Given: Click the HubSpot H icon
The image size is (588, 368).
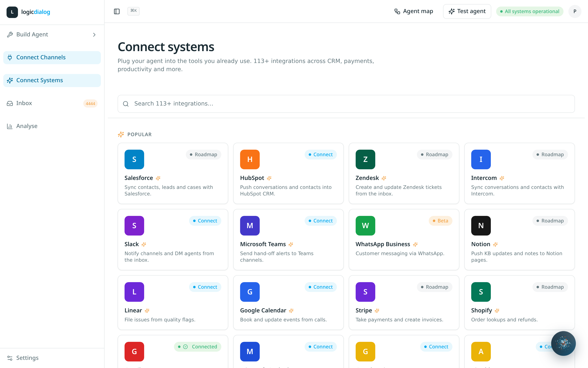Looking at the screenshot, I should (250, 159).
